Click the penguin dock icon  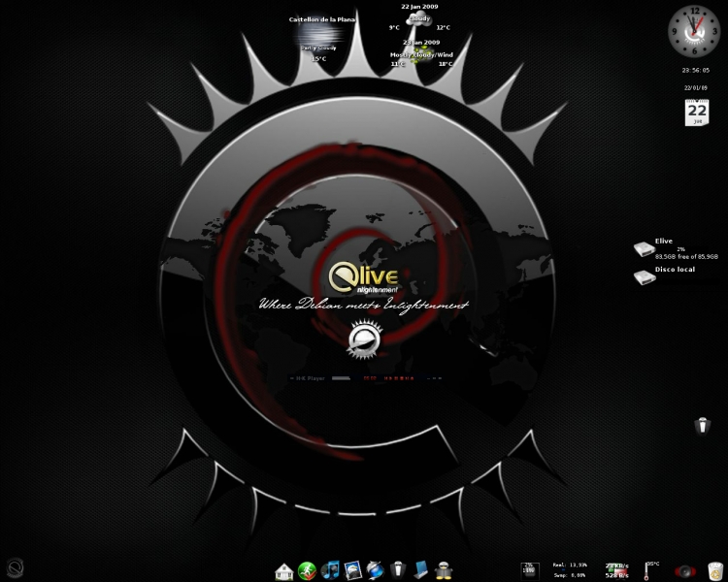tap(444, 570)
